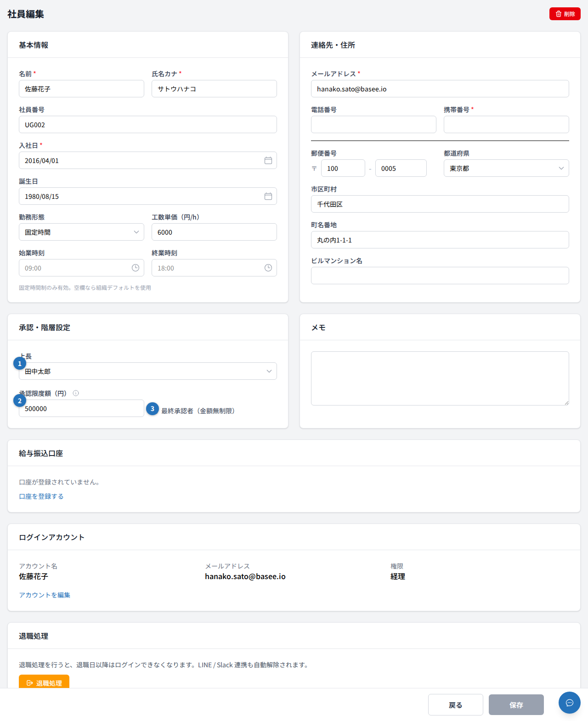Click the 誕生日 date field
588x721 pixels.
(148, 196)
